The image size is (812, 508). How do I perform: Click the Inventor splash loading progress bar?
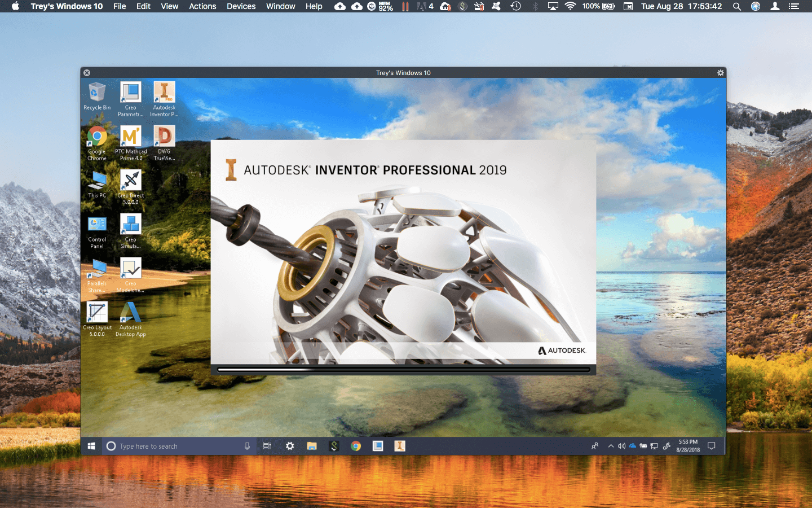pos(404,370)
